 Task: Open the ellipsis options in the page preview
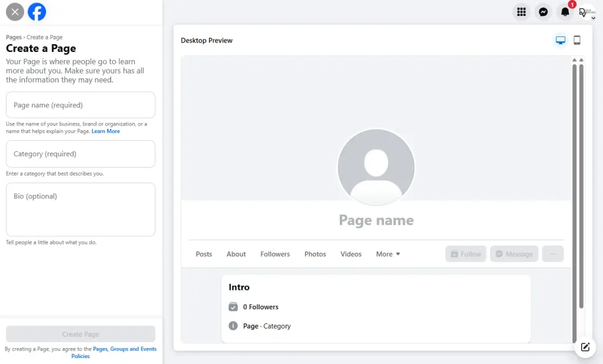(552, 254)
